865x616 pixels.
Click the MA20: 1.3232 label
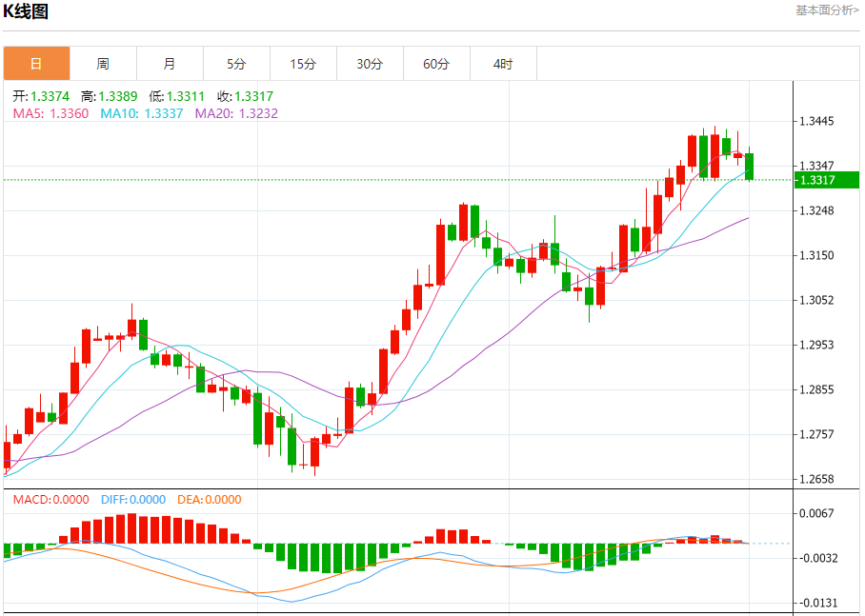pyautogui.click(x=236, y=113)
